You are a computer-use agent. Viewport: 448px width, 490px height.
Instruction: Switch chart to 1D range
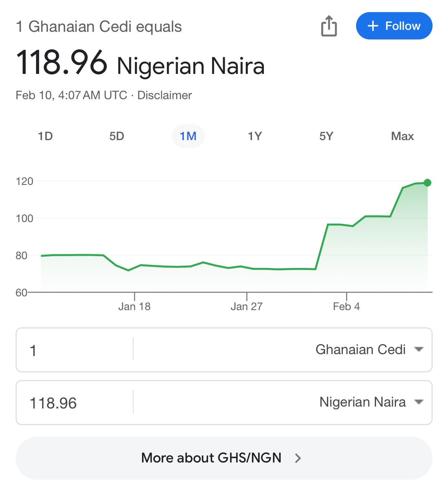[x=45, y=136]
